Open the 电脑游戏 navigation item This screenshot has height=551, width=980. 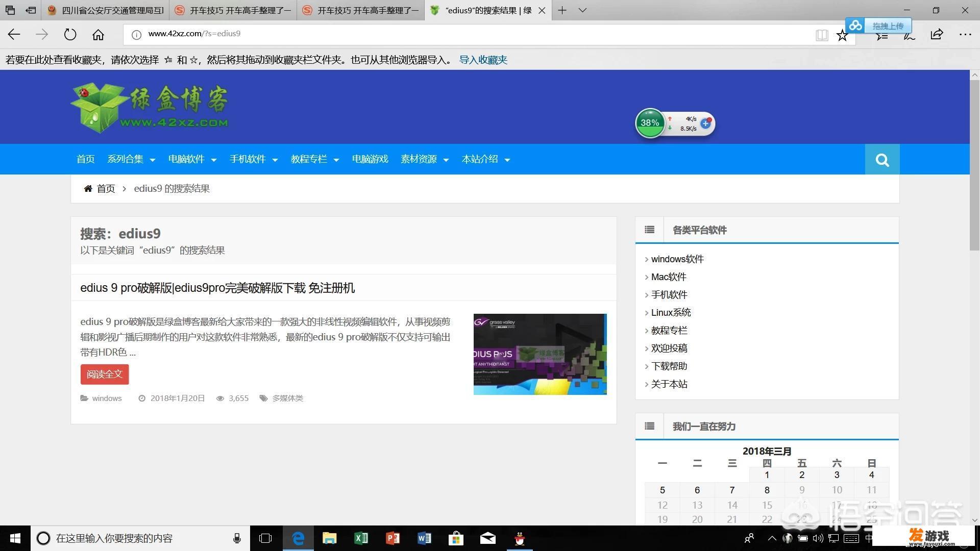pyautogui.click(x=370, y=159)
